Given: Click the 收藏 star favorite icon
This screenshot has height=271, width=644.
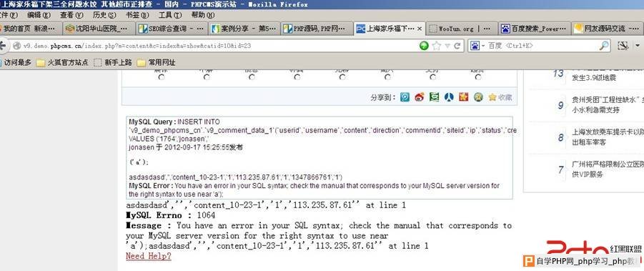Looking at the screenshot, I should 492,97.
